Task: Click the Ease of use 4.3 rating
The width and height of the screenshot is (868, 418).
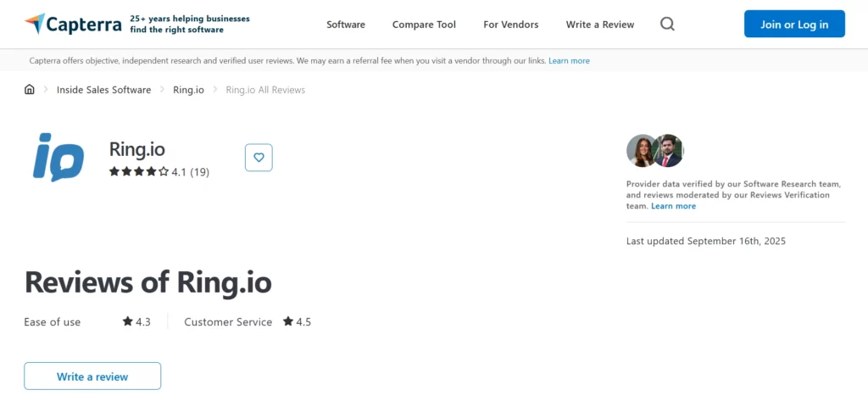Action: pyautogui.click(x=87, y=321)
